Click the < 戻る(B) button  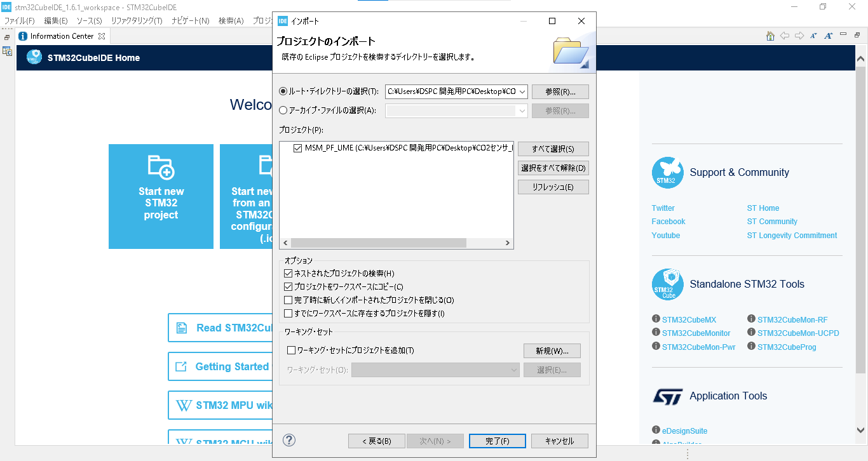tap(376, 441)
